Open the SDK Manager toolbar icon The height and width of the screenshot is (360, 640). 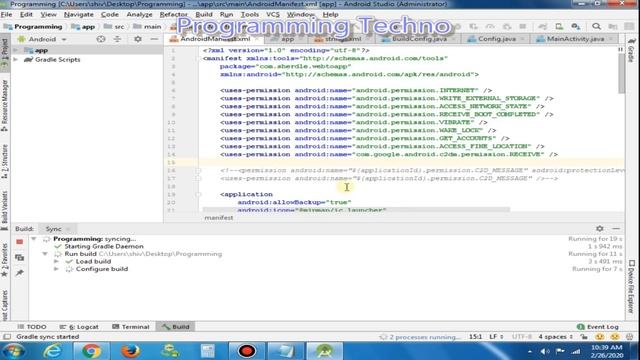pyautogui.click(x=576, y=27)
